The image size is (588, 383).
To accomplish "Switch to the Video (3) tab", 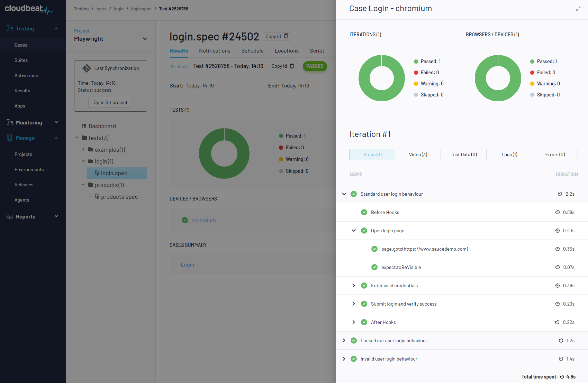I will click(418, 155).
